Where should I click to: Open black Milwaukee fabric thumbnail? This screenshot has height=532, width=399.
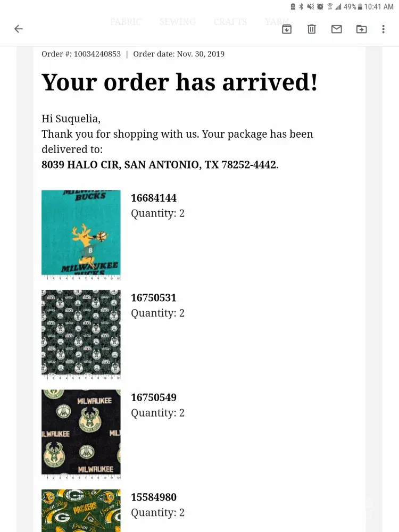click(x=81, y=434)
